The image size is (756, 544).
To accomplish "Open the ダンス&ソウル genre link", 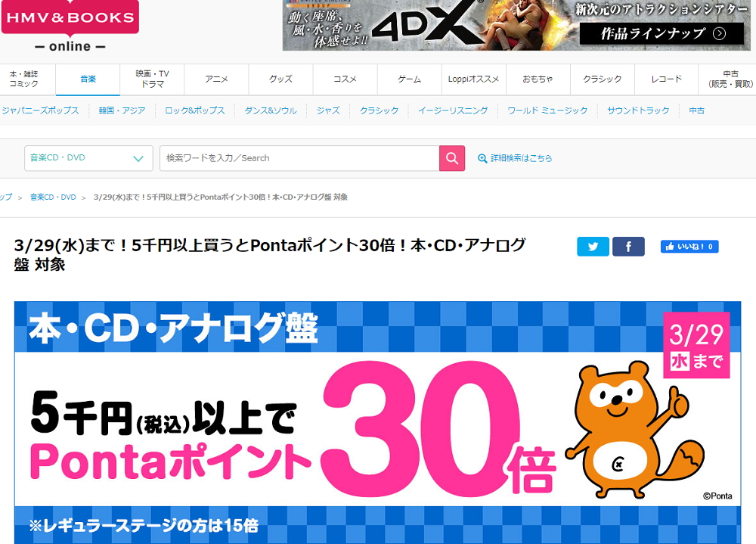I will coord(271,110).
